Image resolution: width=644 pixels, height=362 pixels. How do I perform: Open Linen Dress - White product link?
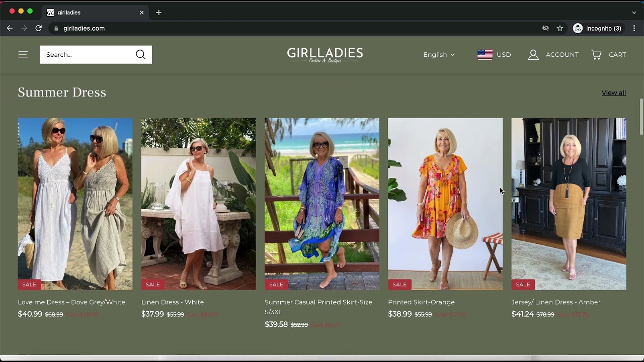[x=173, y=302]
